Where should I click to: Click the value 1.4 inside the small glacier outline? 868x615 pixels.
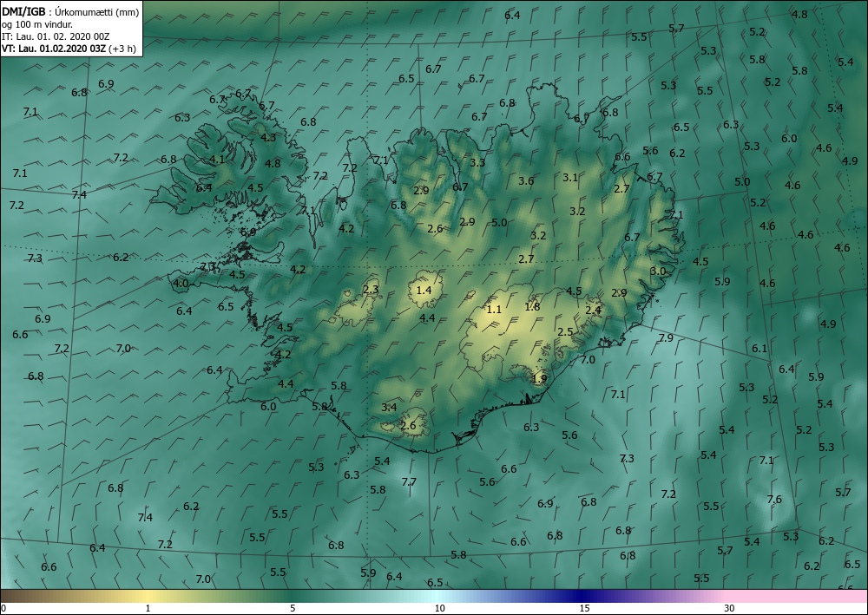pyautogui.click(x=424, y=290)
